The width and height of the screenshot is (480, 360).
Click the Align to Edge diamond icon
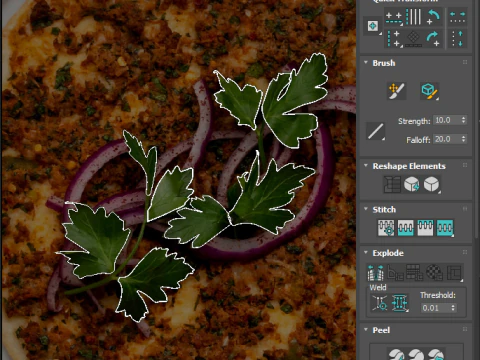414,39
